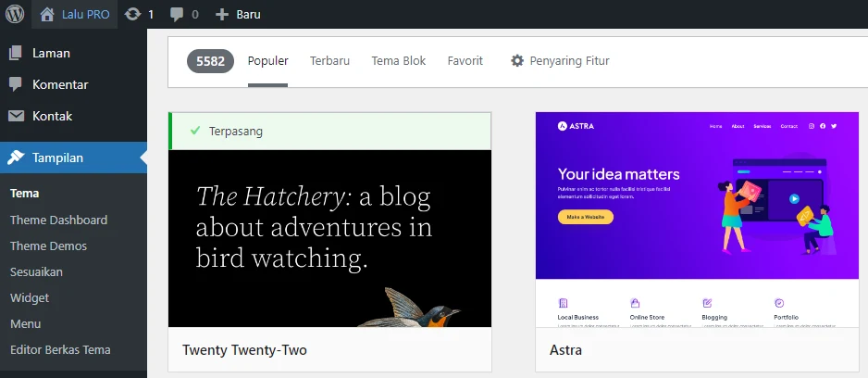Click the Astra theme name
Viewport: 868px width, 378px height.
(x=565, y=350)
